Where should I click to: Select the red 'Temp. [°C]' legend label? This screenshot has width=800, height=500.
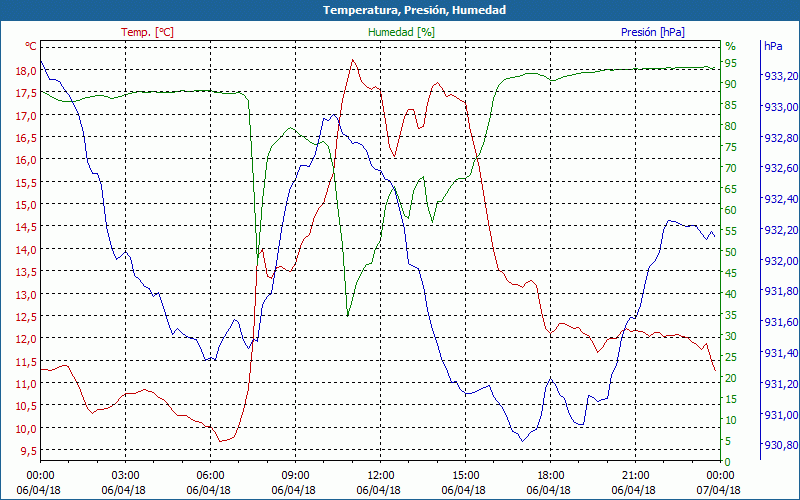tap(147, 32)
